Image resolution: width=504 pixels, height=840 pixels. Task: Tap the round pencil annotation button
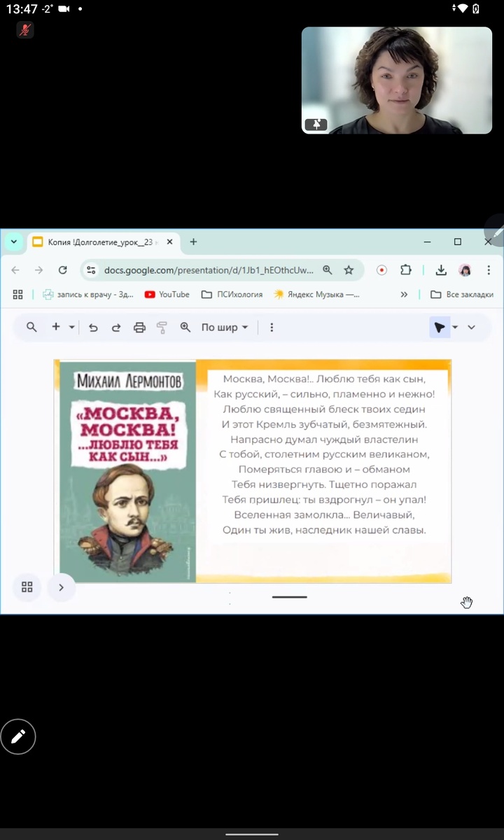coord(18,736)
